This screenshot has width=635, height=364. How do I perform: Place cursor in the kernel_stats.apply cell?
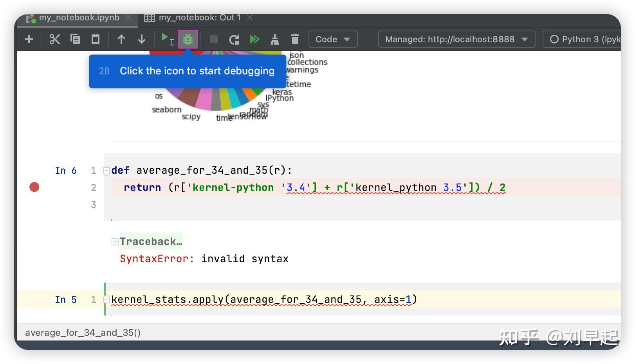point(262,299)
